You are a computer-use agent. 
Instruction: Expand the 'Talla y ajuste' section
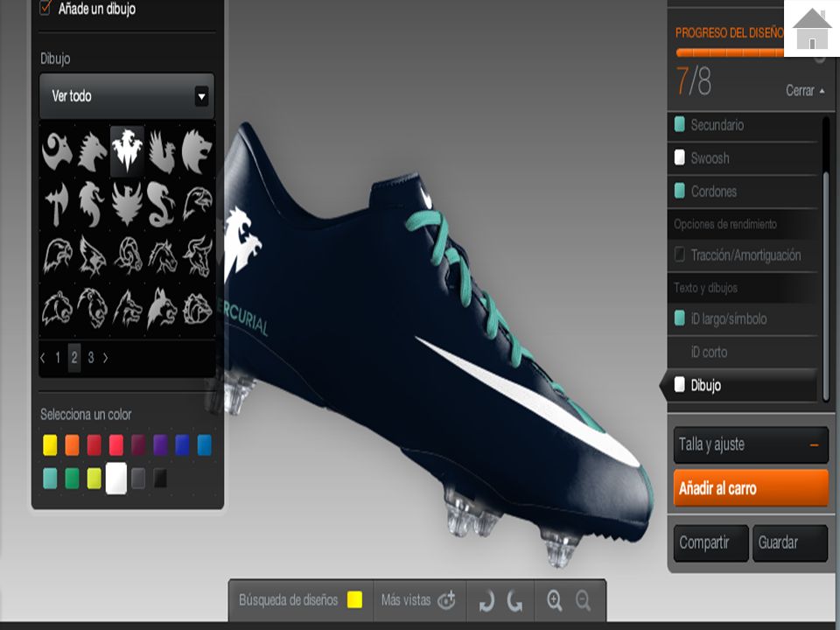[x=751, y=444]
